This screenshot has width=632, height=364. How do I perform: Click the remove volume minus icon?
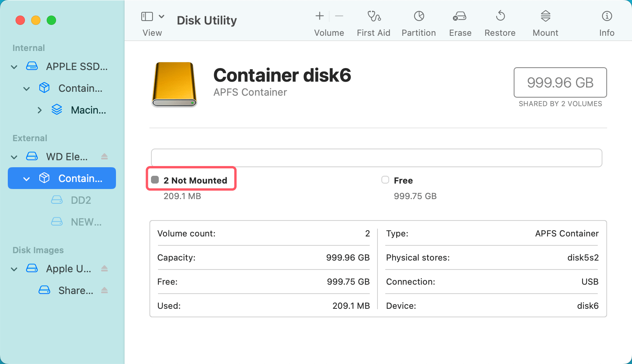click(x=339, y=16)
